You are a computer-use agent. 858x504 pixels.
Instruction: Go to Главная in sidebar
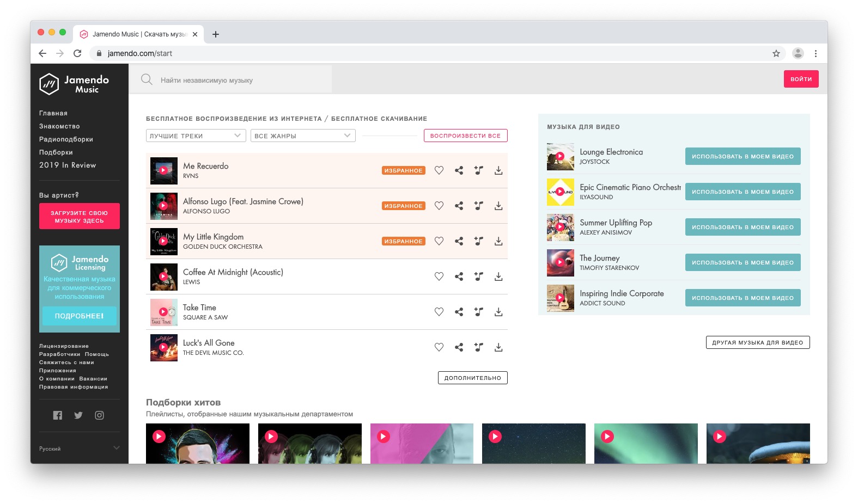coord(53,113)
